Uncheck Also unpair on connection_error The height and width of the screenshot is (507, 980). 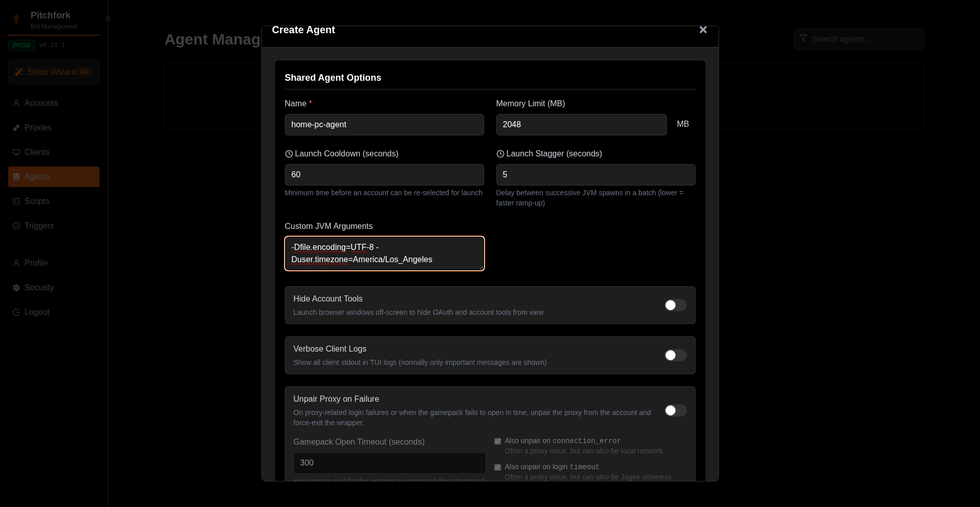coord(497,441)
